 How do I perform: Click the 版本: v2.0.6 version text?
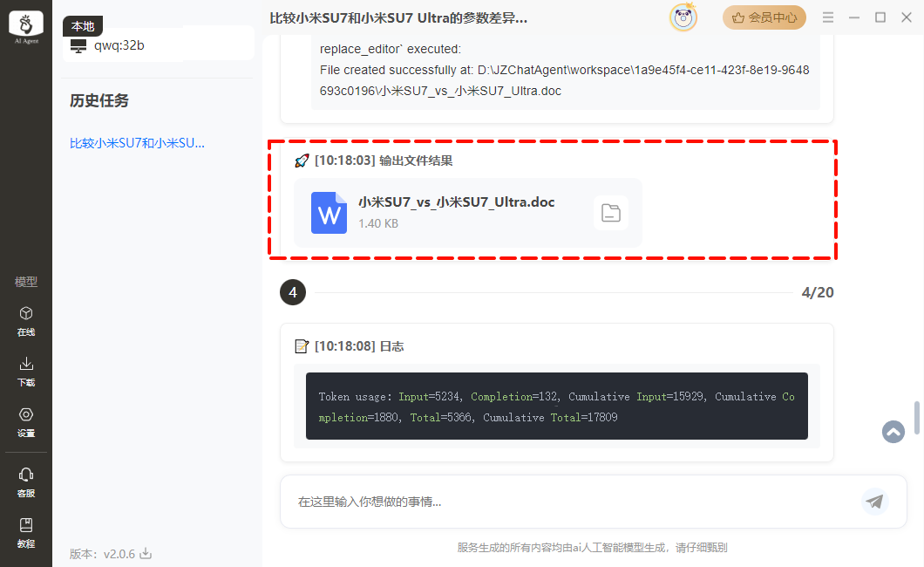pos(103,554)
